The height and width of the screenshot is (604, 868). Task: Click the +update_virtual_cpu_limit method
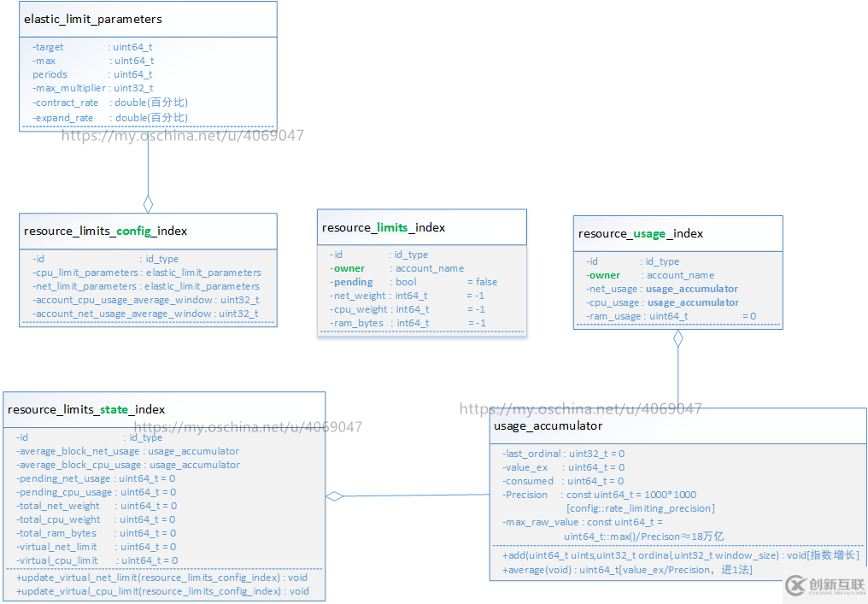[x=162, y=591]
